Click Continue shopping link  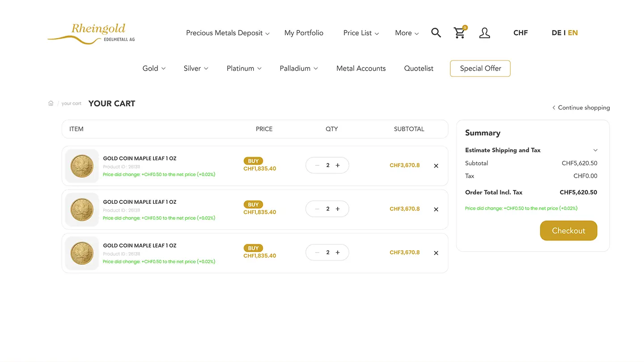pos(581,108)
